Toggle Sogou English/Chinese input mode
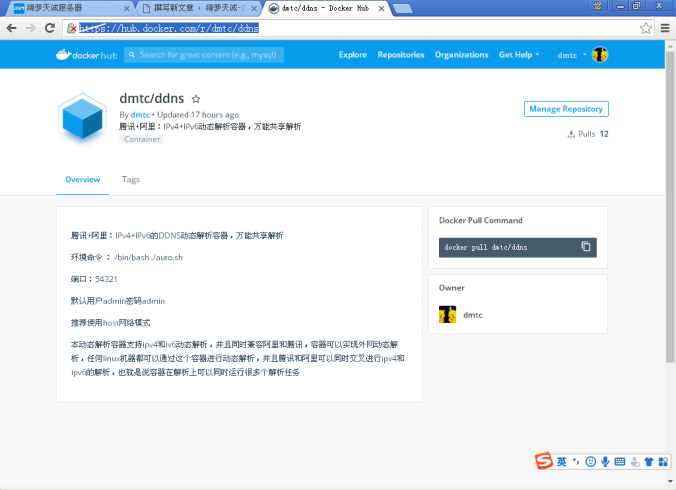This screenshot has height=490, width=676. pyautogui.click(x=562, y=461)
